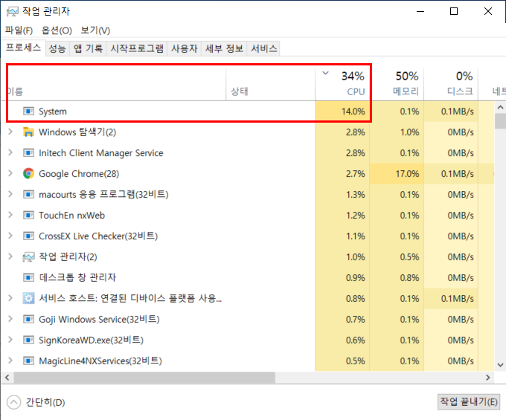Click the vertical scrollbar up arrow
The image size is (506, 420).
(500, 107)
